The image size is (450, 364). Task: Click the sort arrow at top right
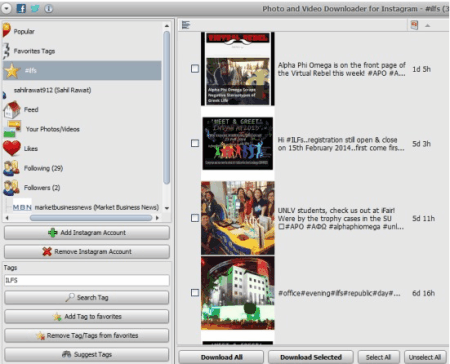click(428, 25)
